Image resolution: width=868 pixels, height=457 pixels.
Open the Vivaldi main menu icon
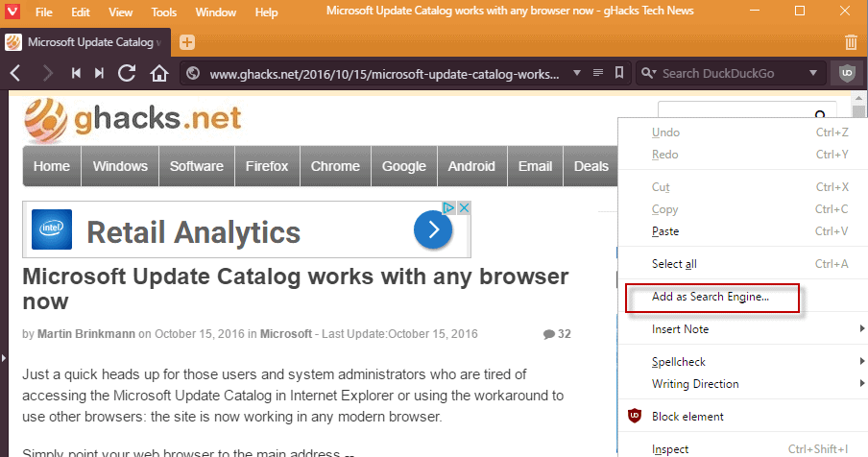pyautogui.click(x=12, y=12)
